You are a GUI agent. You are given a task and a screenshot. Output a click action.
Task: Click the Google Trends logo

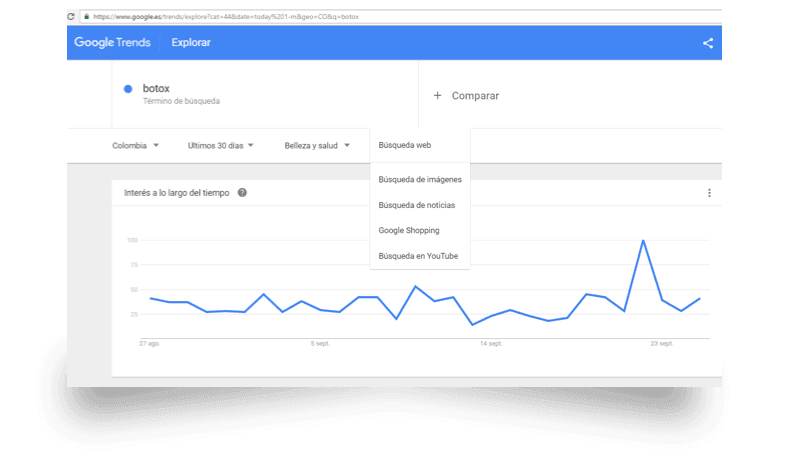[x=112, y=43]
